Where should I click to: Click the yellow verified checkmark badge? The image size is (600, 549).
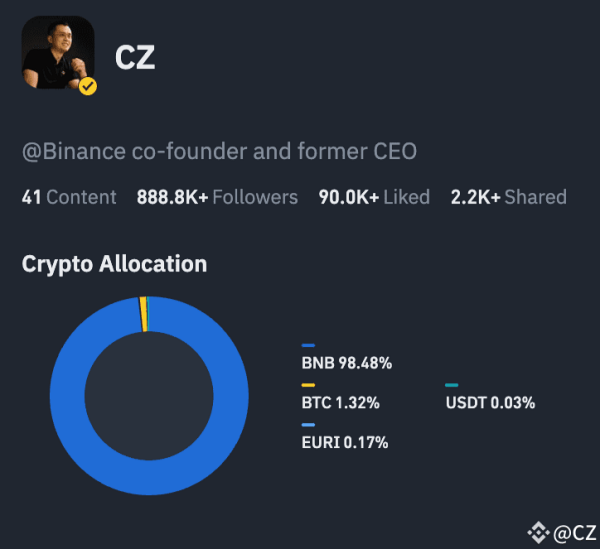click(88, 86)
